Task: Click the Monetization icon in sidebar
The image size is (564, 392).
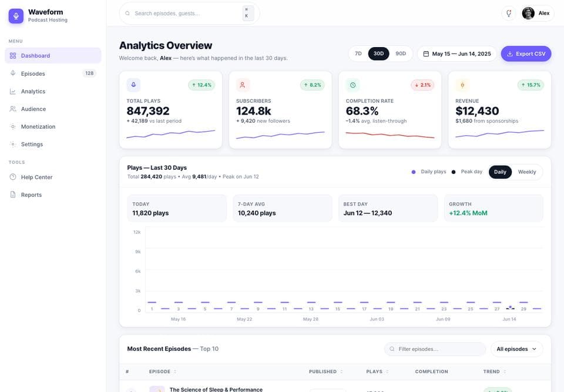Action: 13,126
